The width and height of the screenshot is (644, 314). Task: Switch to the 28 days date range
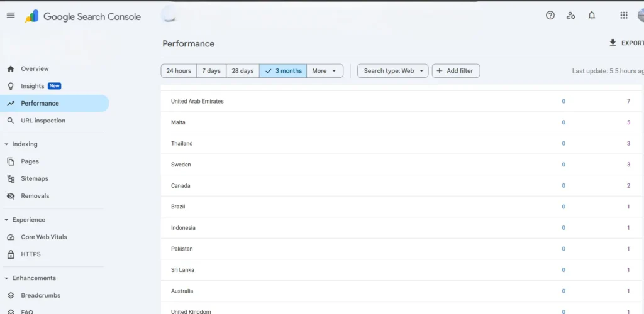[x=242, y=71]
